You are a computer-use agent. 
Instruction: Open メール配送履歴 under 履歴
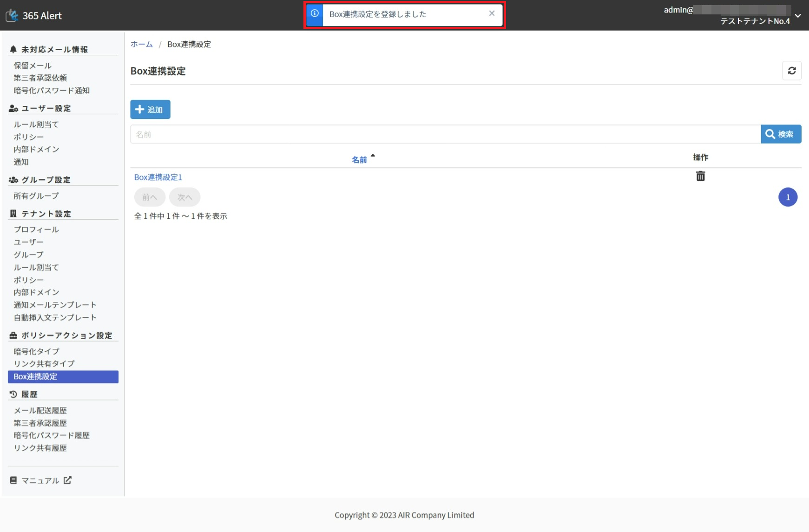[40, 410]
